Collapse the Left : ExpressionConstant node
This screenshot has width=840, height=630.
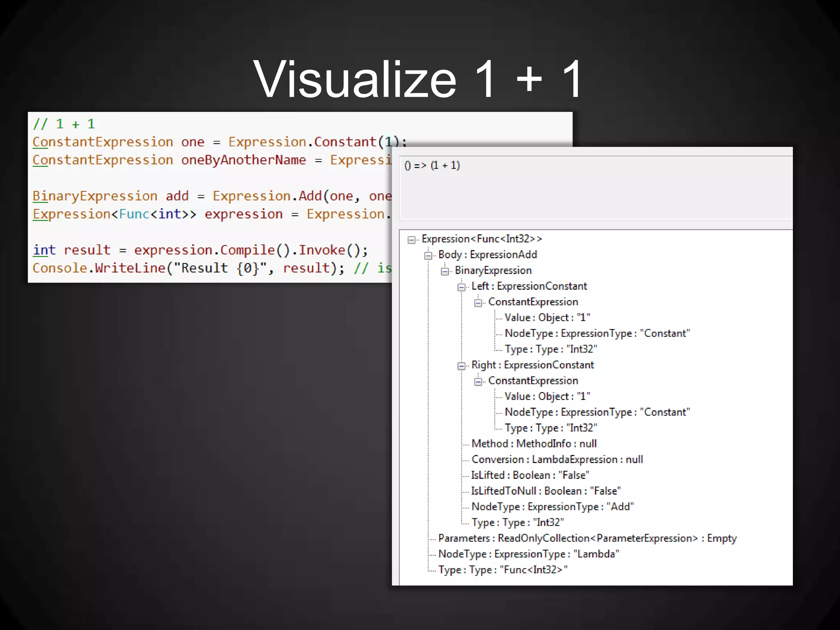coord(461,287)
